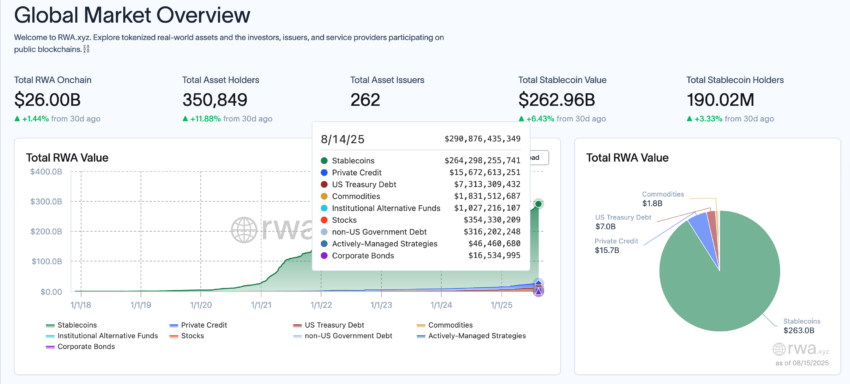Image resolution: width=850 pixels, height=384 pixels.
Task: Click the Total Asset Holders figure
Action: coord(215,99)
